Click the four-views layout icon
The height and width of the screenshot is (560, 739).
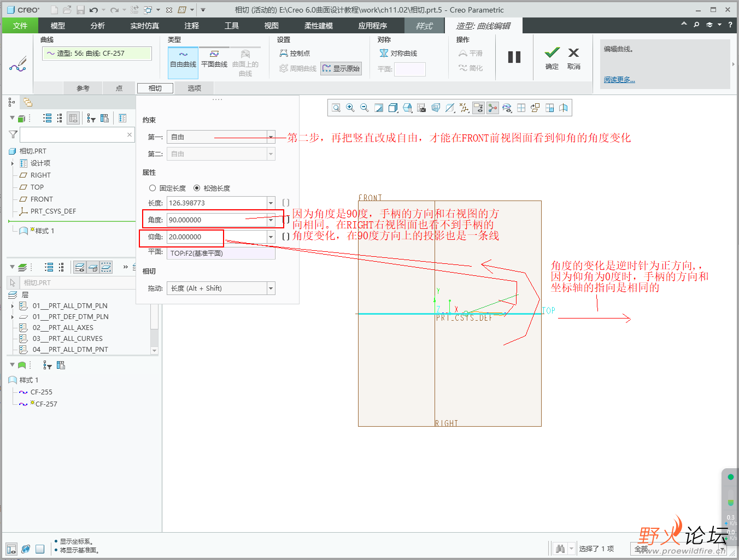[x=521, y=108]
